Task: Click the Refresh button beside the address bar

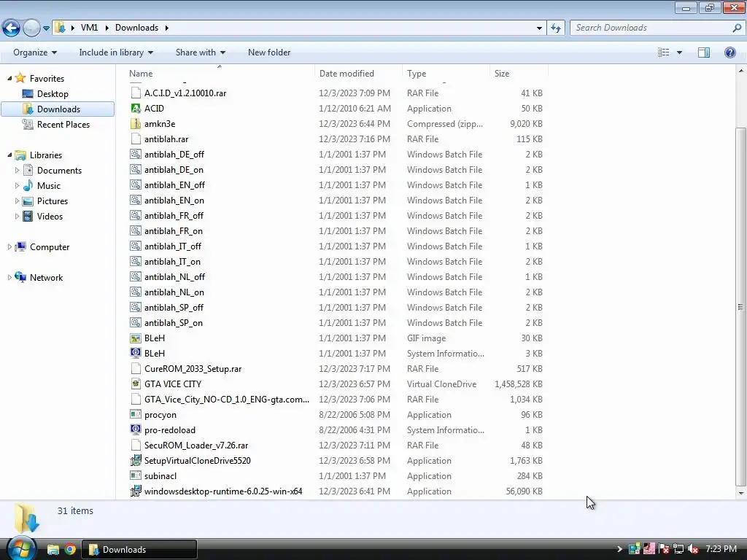Action: pos(555,28)
